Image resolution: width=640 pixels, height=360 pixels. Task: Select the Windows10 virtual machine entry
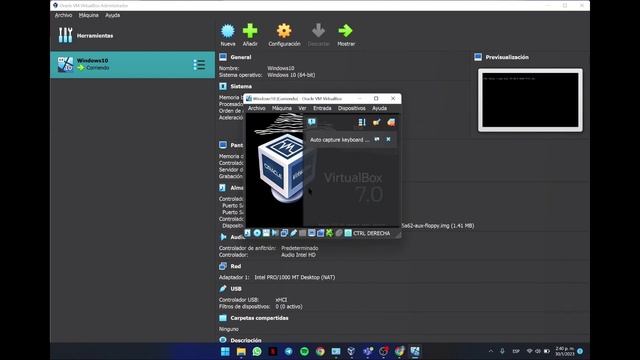pos(132,64)
